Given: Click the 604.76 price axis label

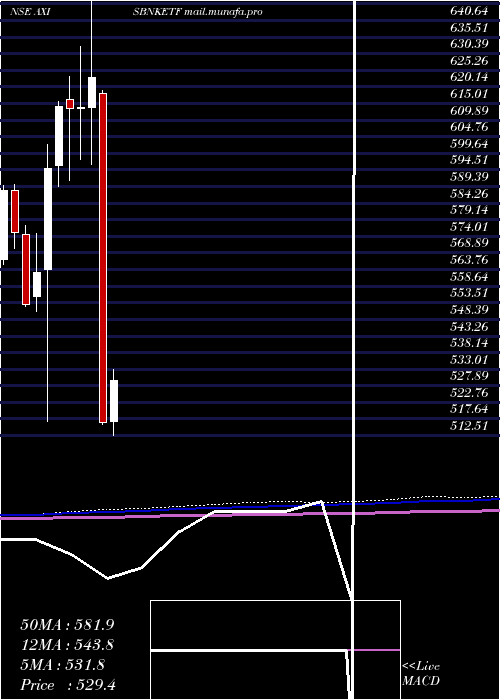Looking at the screenshot, I should coord(468,128).
